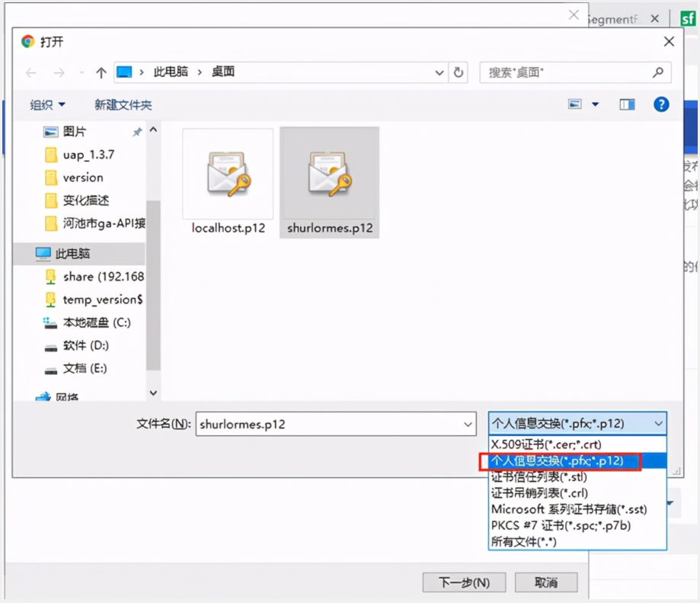The width and height of the screenshot is (700, 603).
Task: Click pin icon next to 图片
Action: [x=137, y=132]
